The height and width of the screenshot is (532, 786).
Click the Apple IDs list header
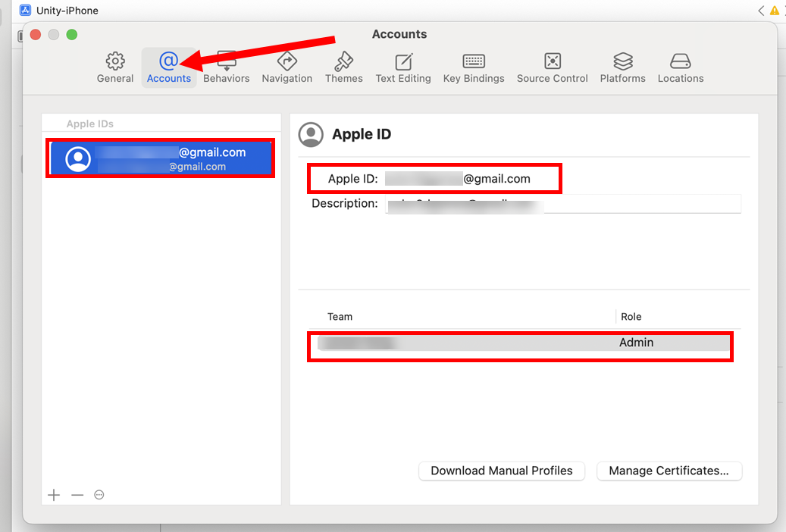90,124
